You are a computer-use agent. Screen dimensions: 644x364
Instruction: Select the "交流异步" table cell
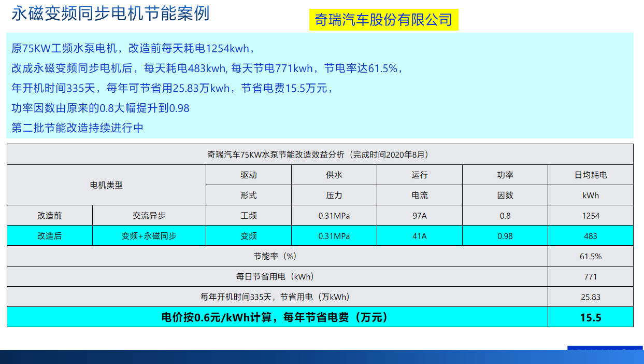point(149,216)
